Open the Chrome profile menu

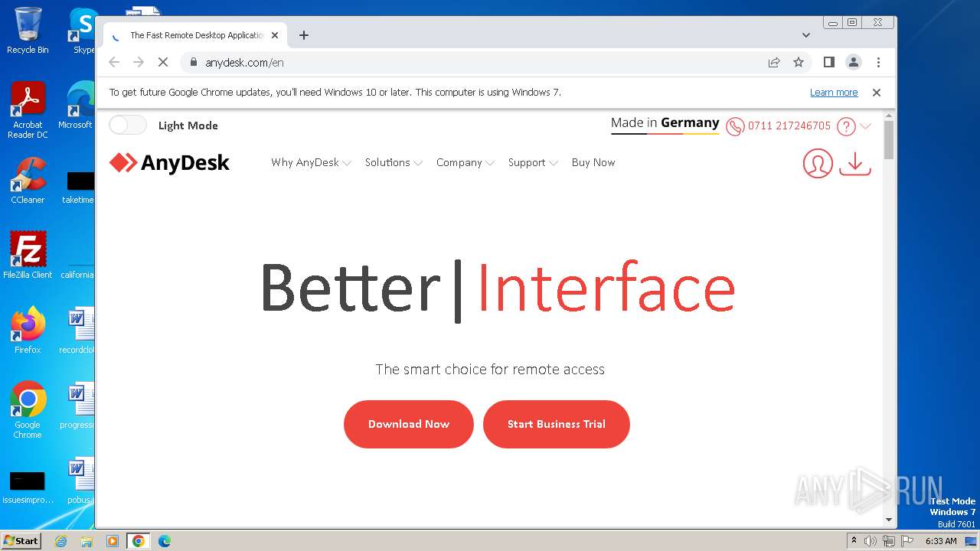854,62
